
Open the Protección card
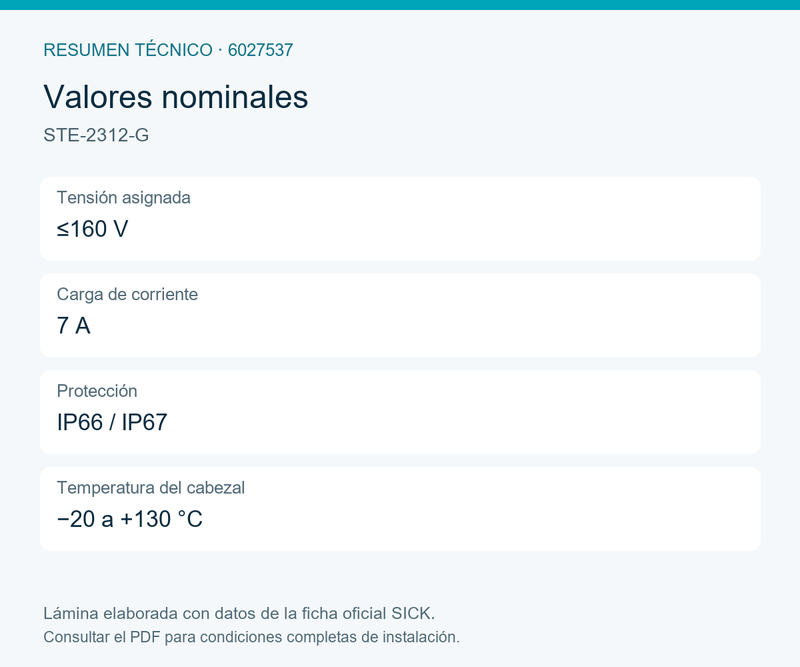tap(400, 412)
